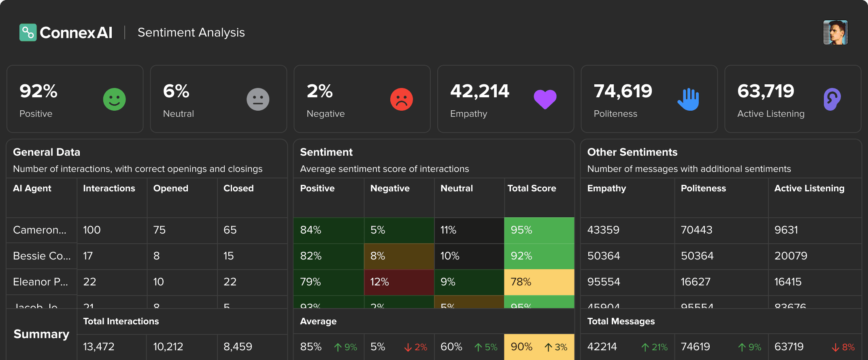Click the 70443 Politeness value

coord(696,230)
